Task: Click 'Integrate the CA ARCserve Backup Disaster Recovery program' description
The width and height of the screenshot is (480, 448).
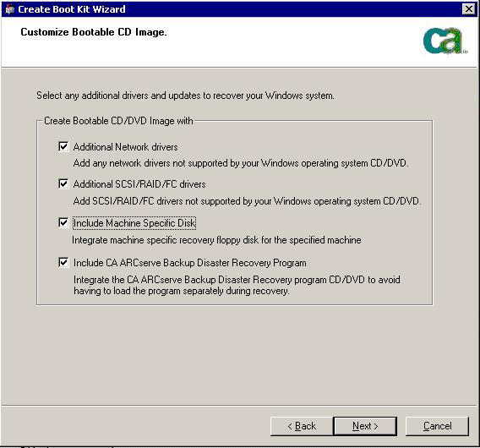Action: 237,285
